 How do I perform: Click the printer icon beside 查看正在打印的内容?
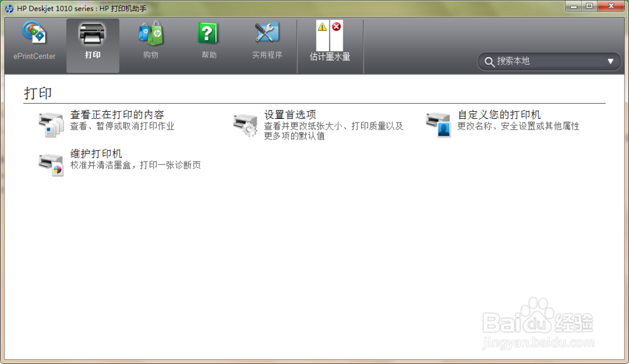pyautogui.click(x=51, y=124)
